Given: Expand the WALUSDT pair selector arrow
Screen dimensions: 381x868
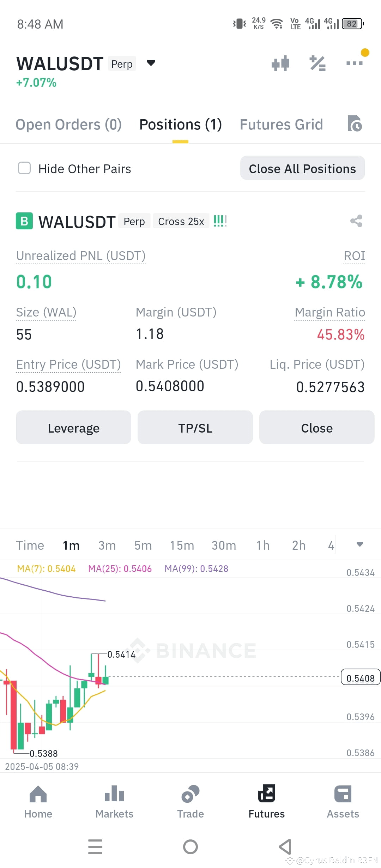Looking at the screenshot, I should point(151,63).
